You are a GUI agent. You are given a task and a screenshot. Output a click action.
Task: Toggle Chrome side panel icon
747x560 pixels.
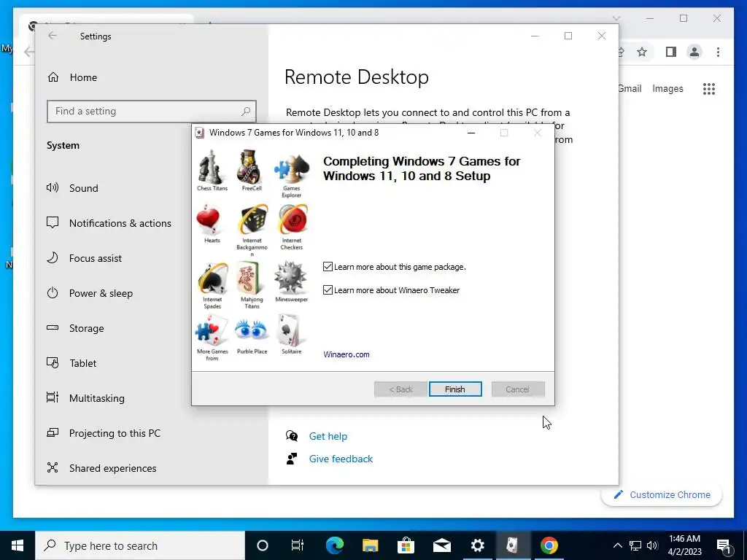671,52
